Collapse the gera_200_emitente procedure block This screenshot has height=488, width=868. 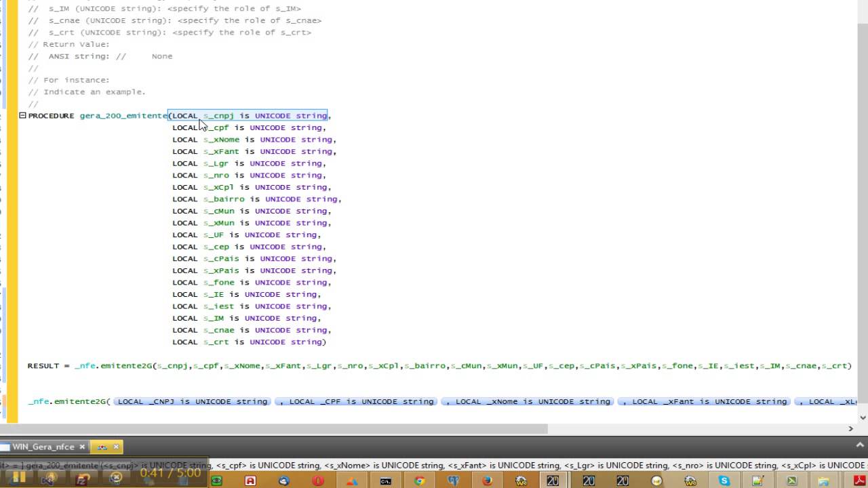click(x=22, y=116)
